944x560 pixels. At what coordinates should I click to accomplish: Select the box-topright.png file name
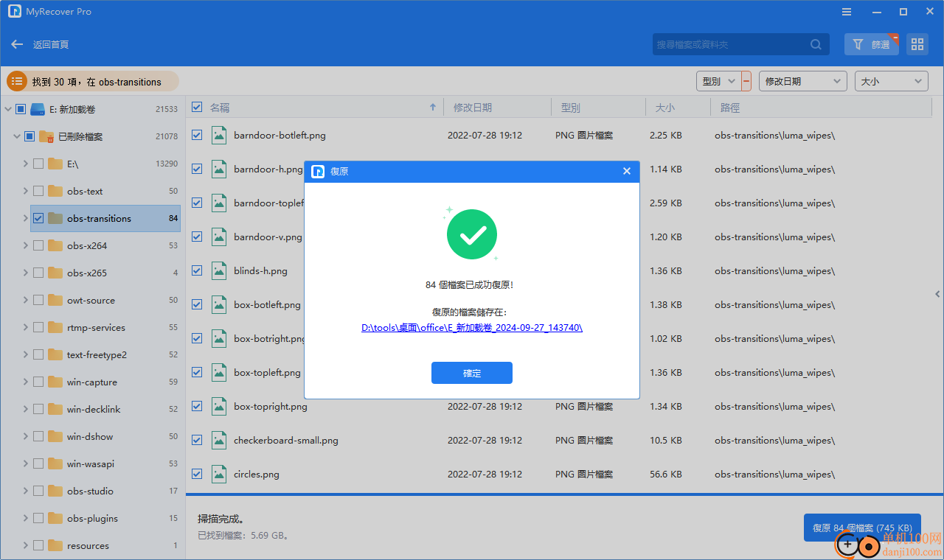point(271,406)
